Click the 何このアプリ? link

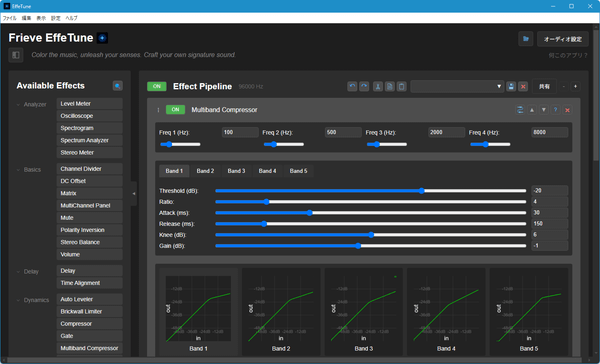tap(568, 55)
